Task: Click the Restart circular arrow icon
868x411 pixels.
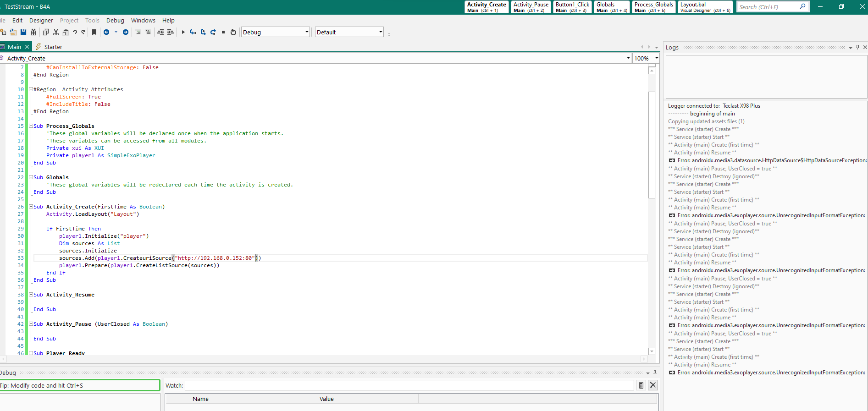Action: point(233,32)
